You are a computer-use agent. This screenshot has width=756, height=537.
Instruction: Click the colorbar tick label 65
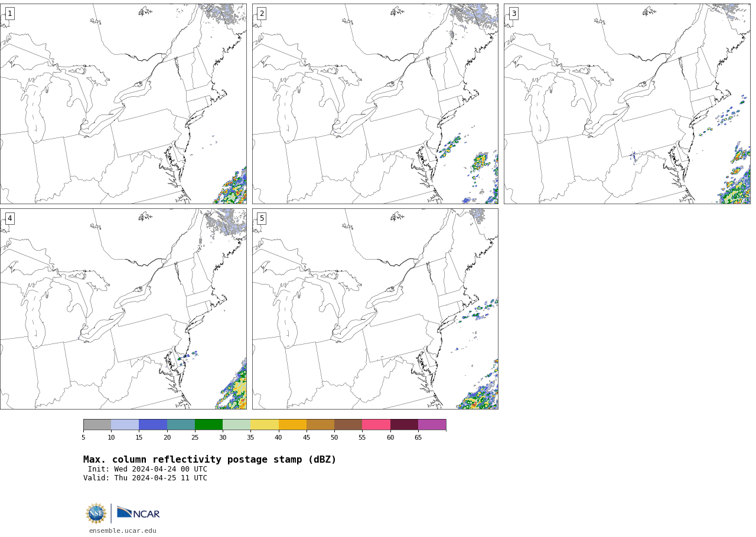coord(418,437)
